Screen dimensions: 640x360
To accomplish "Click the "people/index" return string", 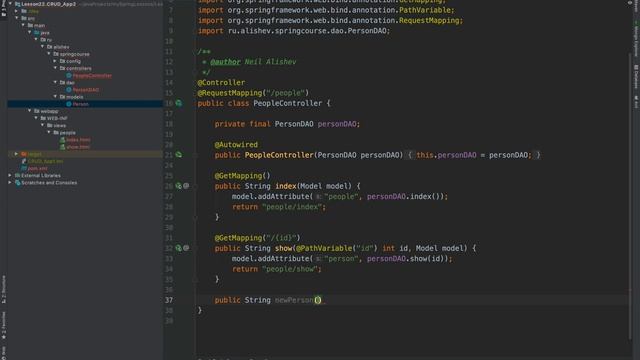I will click(292, 207).
